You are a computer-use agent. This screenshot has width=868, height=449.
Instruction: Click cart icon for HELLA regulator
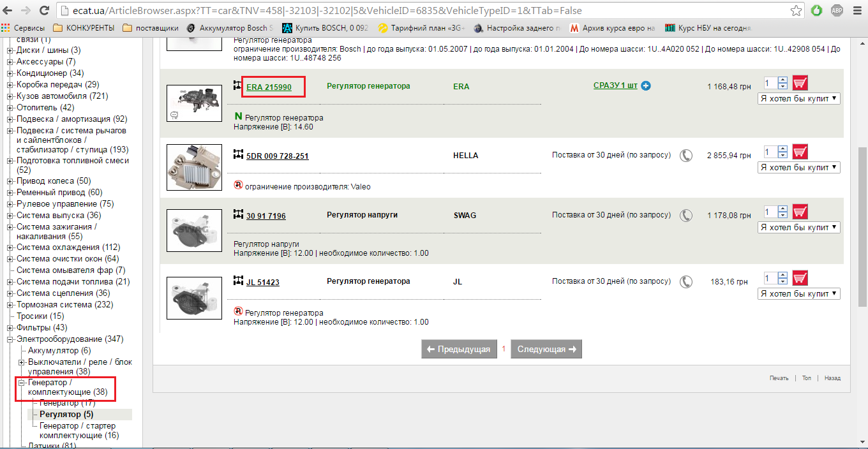[800, 152]
